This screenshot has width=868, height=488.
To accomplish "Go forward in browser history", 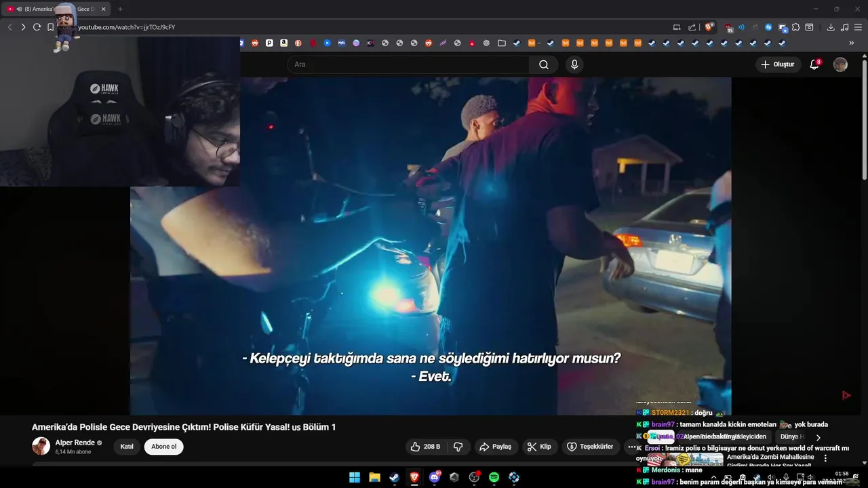I will [x=23, y=27].
